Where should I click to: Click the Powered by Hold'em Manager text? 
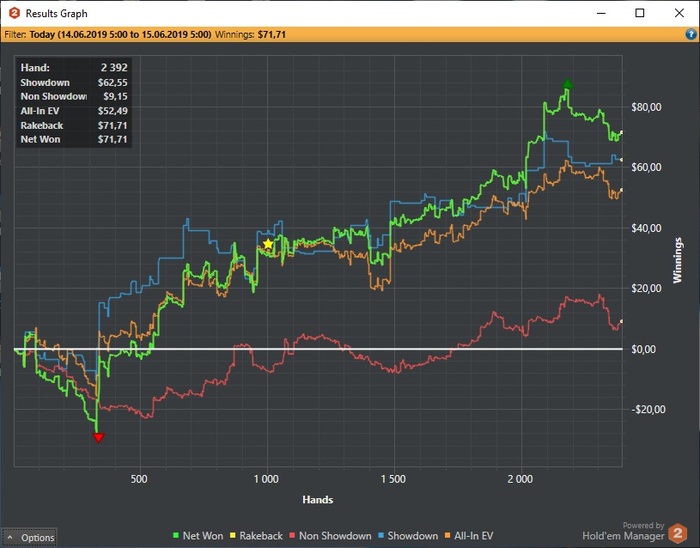[623, 531]
